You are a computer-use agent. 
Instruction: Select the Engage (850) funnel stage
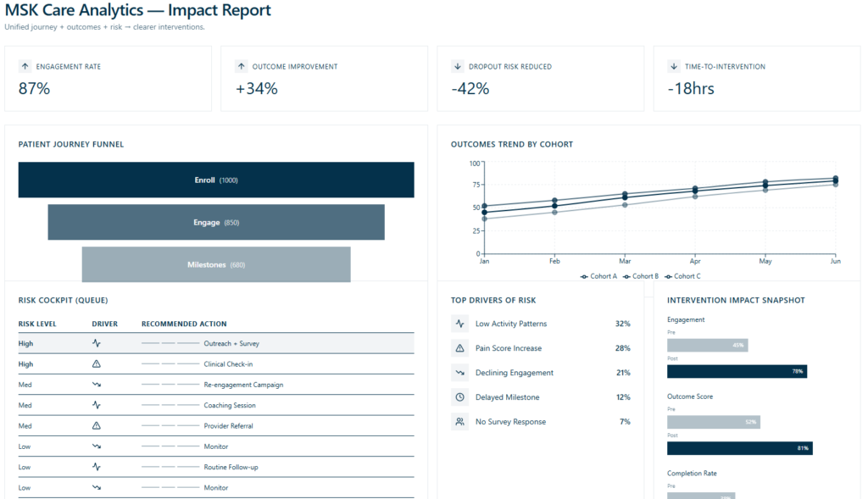click(x=216, y=223)
